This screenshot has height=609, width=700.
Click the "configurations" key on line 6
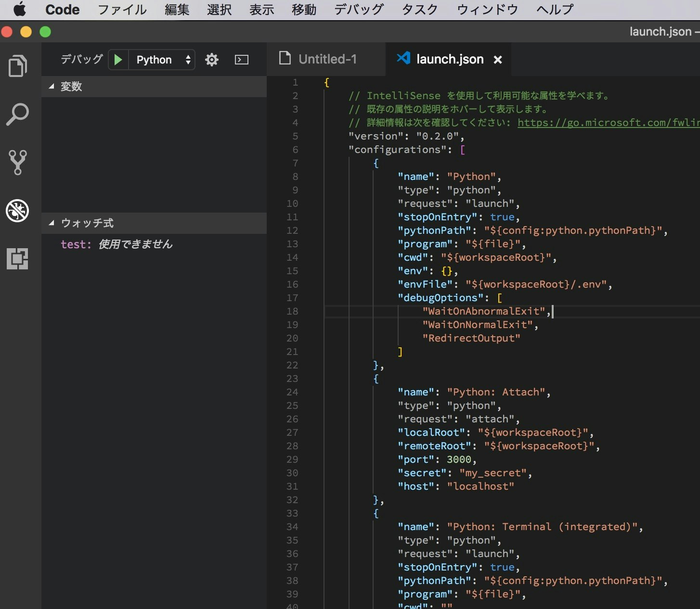point(398,150)
